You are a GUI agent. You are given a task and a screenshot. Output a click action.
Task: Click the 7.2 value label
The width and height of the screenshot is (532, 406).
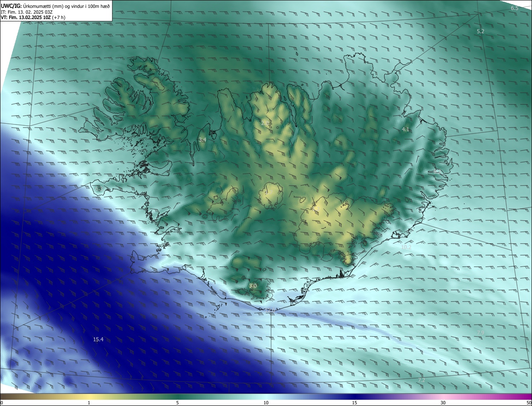(421, 380)
